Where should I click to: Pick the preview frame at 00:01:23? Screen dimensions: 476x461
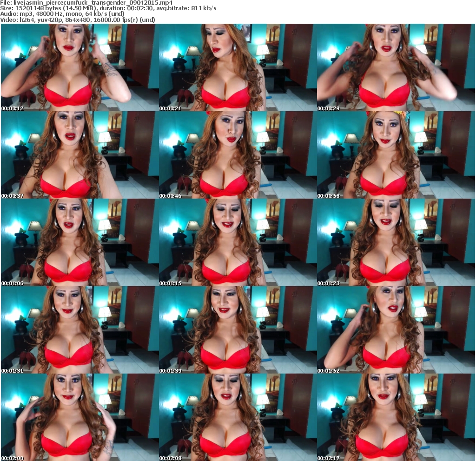[x=396, y=242]
